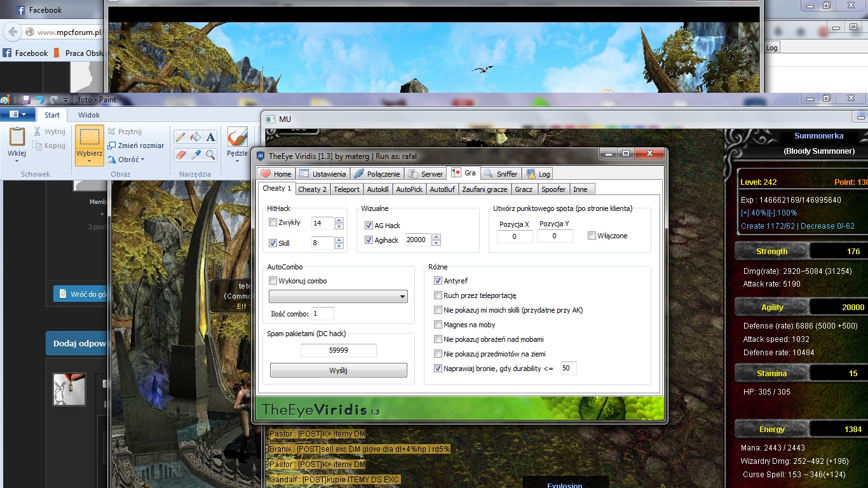Click the Wybierz selection rectangle tool

point(90,137)
